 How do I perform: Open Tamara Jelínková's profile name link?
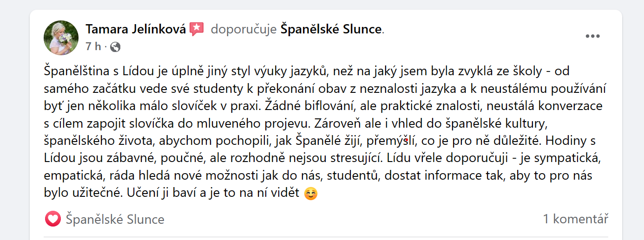tap(136, 29)
